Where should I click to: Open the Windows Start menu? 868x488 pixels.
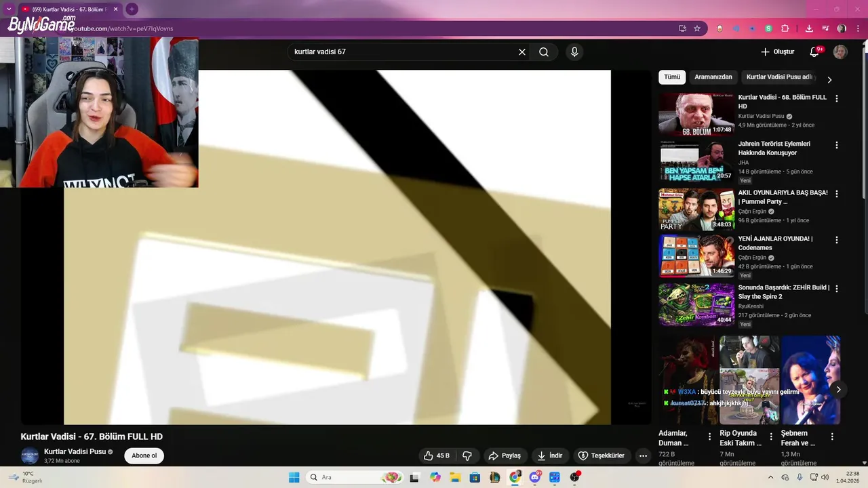click(x=294, y=477)
